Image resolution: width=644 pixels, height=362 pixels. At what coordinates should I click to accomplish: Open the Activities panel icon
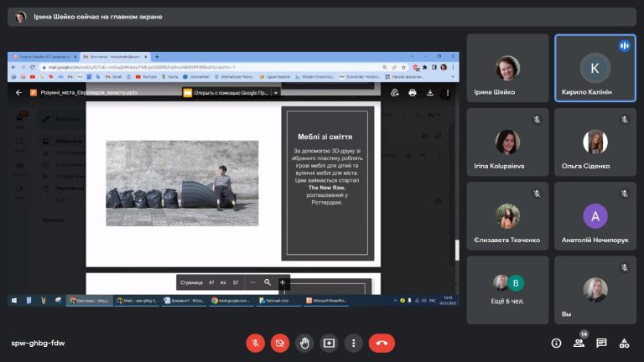[624, 343]
